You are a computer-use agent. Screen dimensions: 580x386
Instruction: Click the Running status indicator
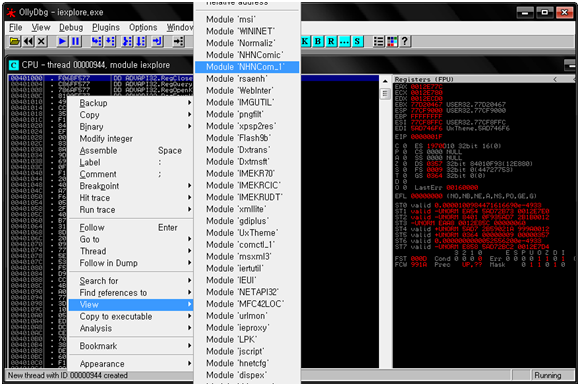coord(548,376)
